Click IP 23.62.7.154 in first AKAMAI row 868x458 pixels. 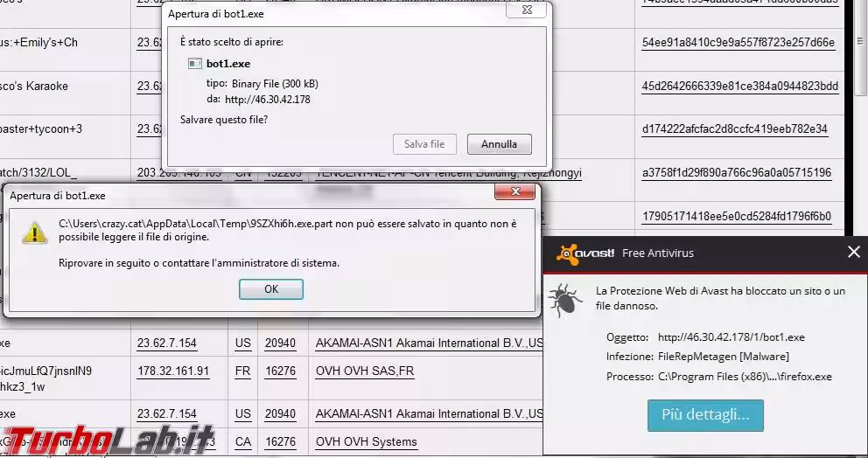166,343
